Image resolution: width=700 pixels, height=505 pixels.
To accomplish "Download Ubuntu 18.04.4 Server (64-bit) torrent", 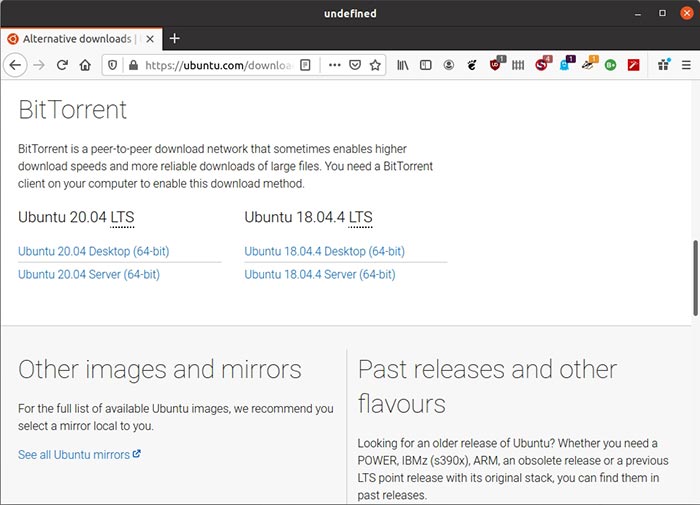I will 320,274.
